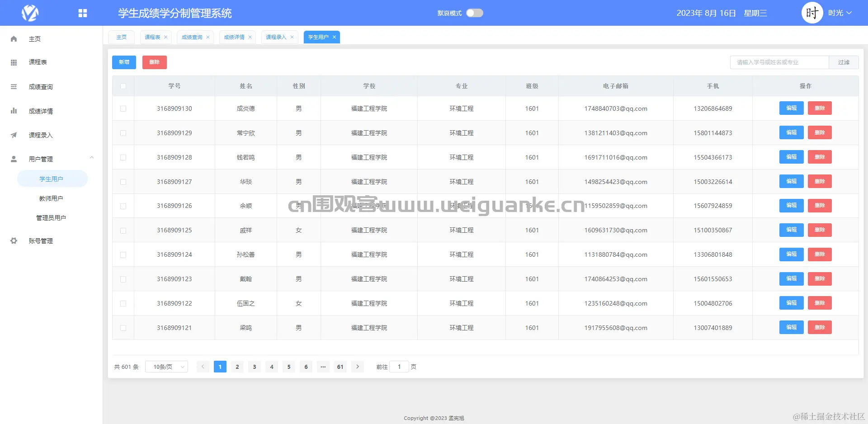
Task: Click the app logo in top-left corner
Action: pyautogui.click(x=30, y=13)
